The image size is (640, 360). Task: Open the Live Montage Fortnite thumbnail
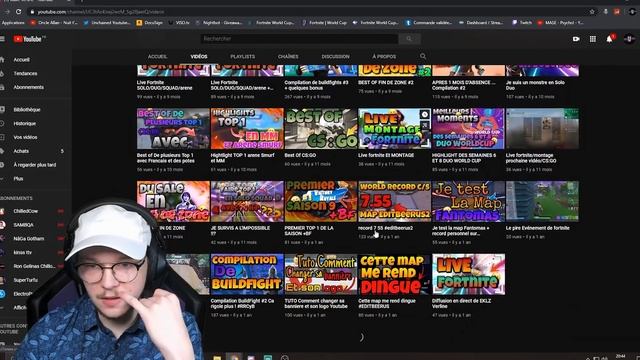click(x=394, y=129)
